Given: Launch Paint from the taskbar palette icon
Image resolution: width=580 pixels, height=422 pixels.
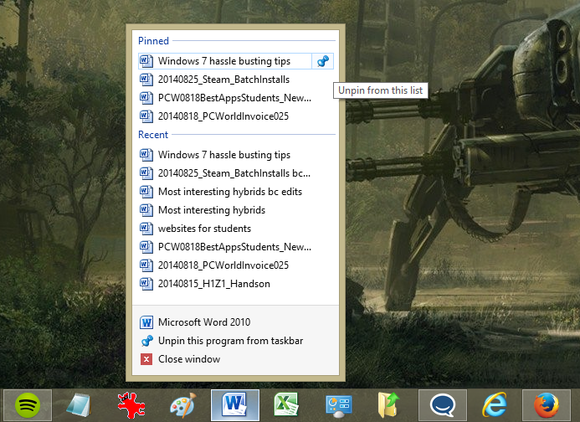Looking at the screenshot, I should click(x=183, y=405).
